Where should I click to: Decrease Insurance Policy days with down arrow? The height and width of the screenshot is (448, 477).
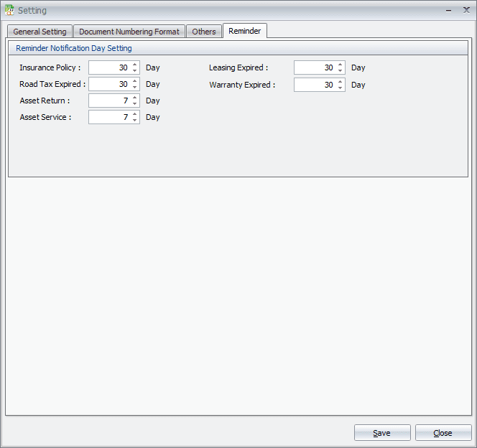(x=135, y=71)
